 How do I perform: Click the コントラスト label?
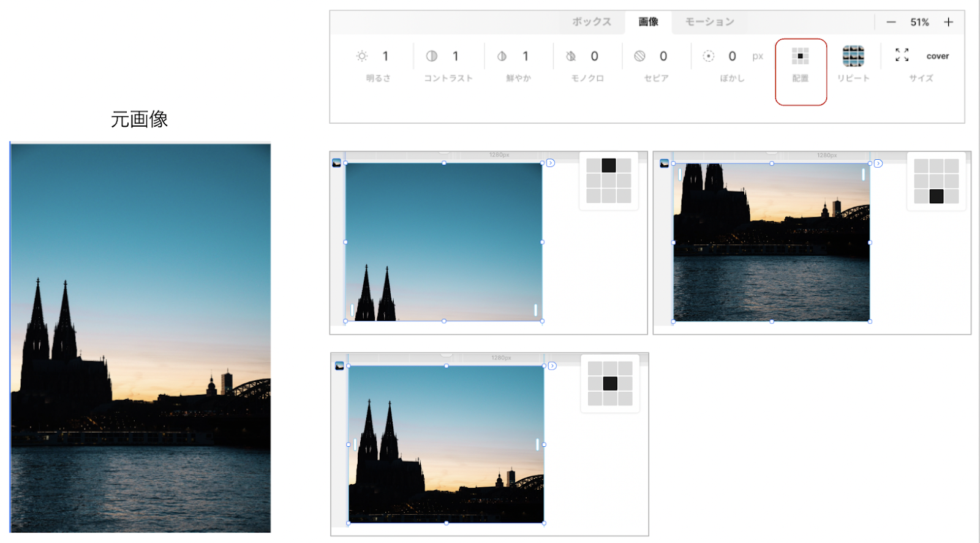click(448, 78)
